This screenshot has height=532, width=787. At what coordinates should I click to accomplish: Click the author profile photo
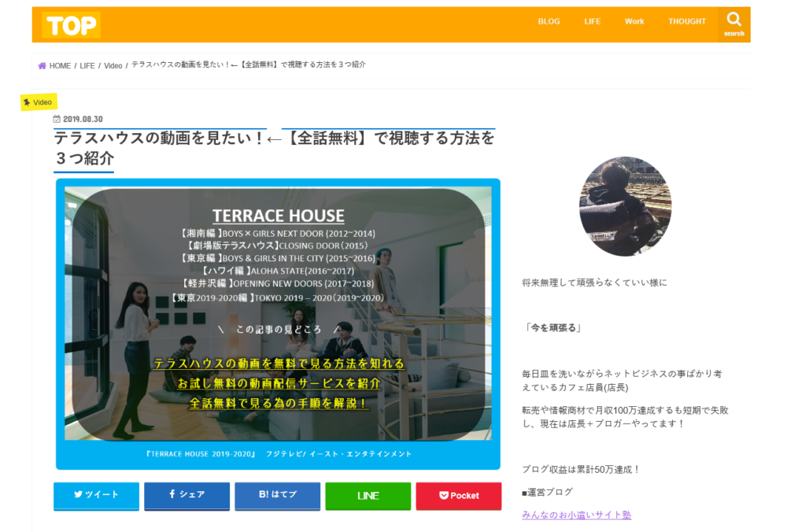626,206
